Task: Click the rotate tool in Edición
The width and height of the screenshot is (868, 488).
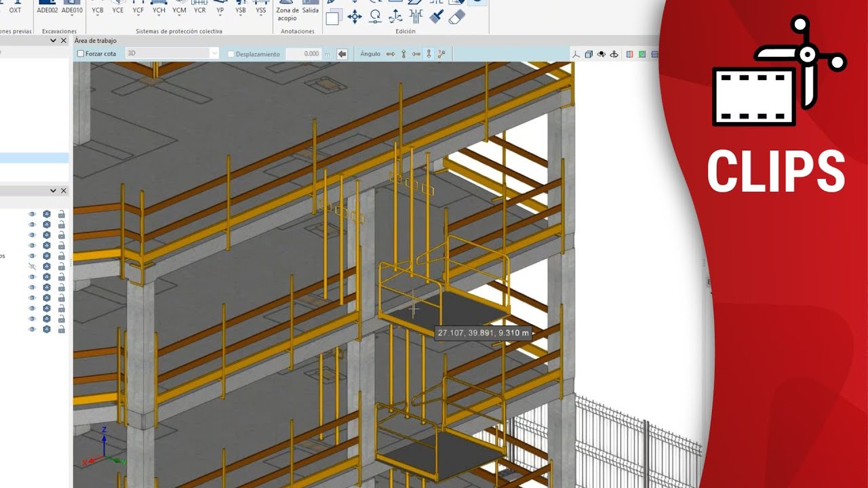Action: [x=375, y=17]
